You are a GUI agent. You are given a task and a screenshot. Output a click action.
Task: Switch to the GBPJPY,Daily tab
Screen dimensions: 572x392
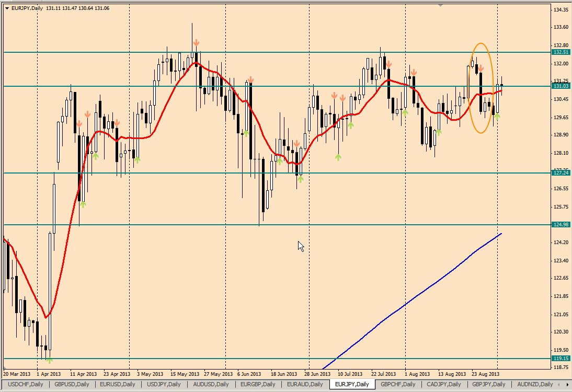(489, 384)
